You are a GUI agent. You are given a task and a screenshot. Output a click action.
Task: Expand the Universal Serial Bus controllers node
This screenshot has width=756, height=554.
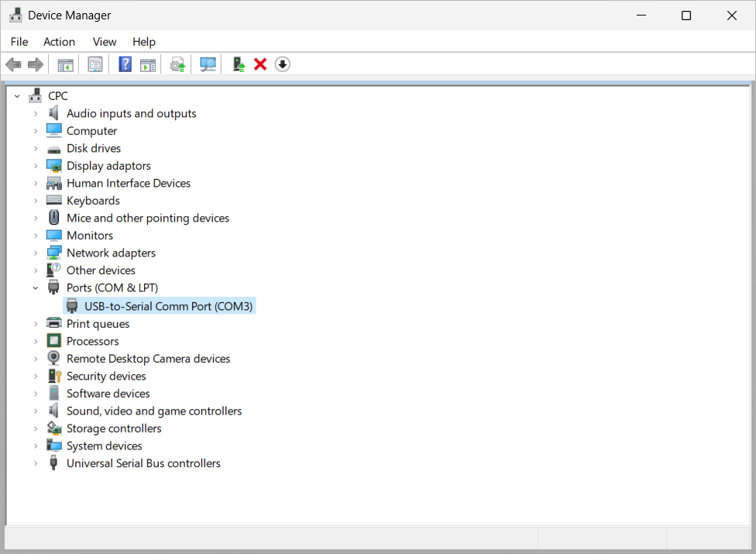(x=35, y=463)
